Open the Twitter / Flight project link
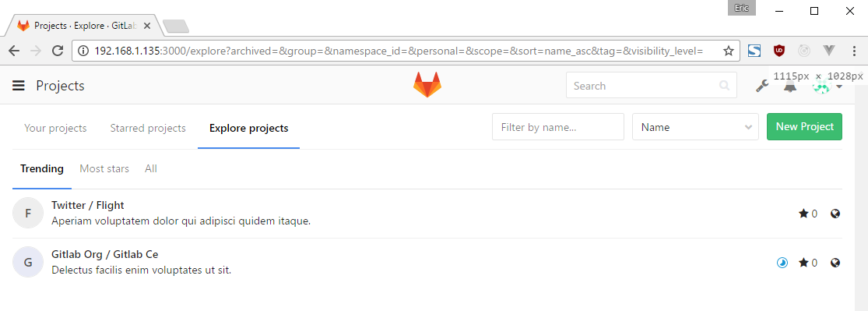The width and height of the screenshot is (868, 311). [87, 205]
